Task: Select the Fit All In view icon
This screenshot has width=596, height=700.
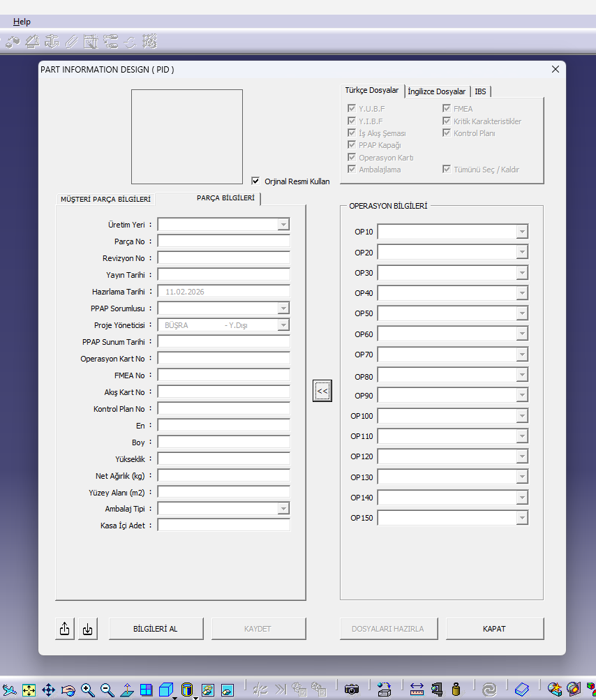Action: click(x=29, y=690)
